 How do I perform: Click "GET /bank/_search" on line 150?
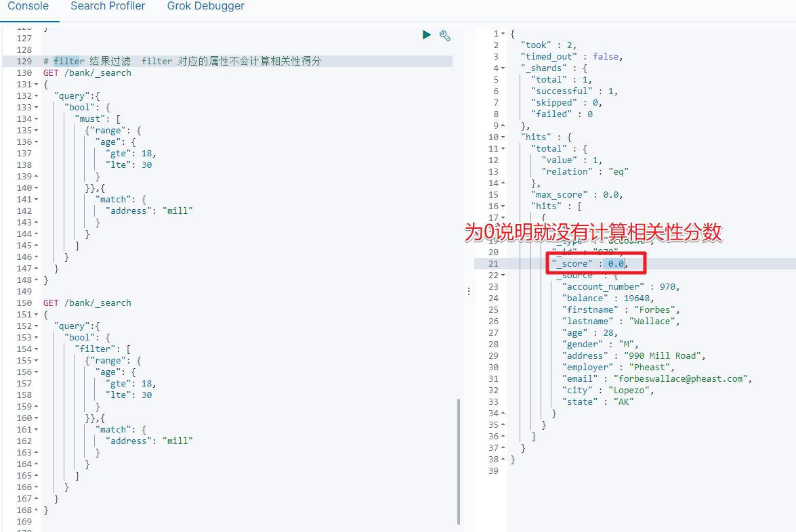[87, 303]
